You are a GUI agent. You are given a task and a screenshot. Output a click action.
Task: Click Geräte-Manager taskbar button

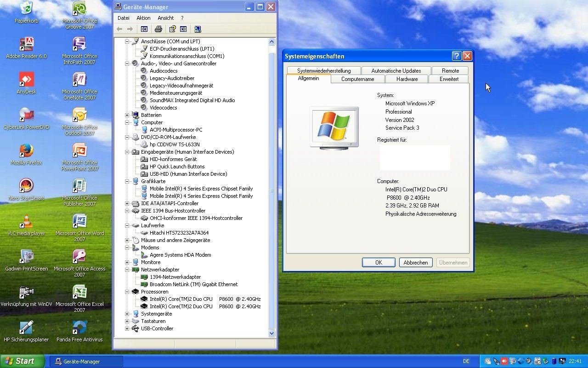pos(86,362)
